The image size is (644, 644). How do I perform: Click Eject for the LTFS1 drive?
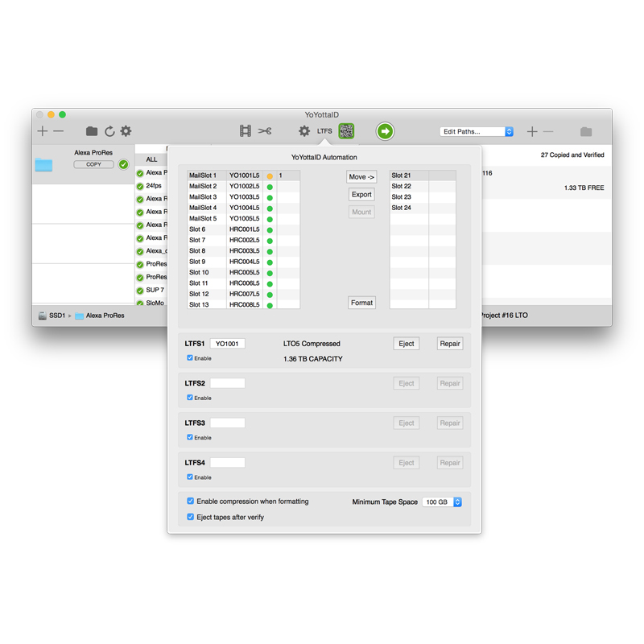coord(406,343)
